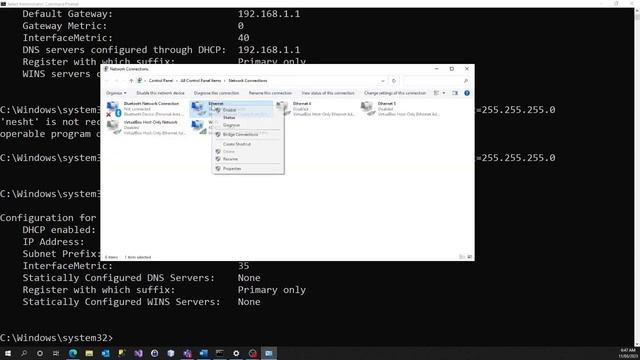Toggle the preview pane icon
This screenshot has width=640, height=360.
coord(455,93)
